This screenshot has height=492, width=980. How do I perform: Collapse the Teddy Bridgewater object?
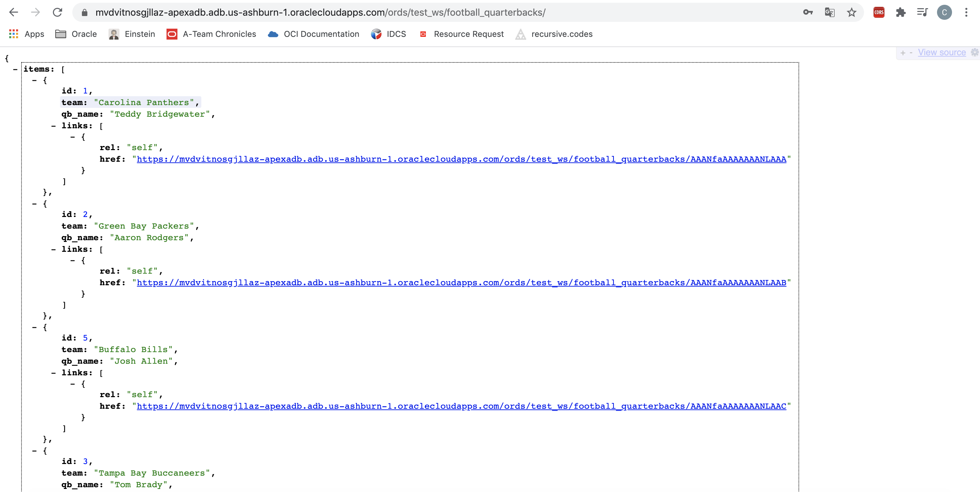pyautogui.click(x=34, y=80)
